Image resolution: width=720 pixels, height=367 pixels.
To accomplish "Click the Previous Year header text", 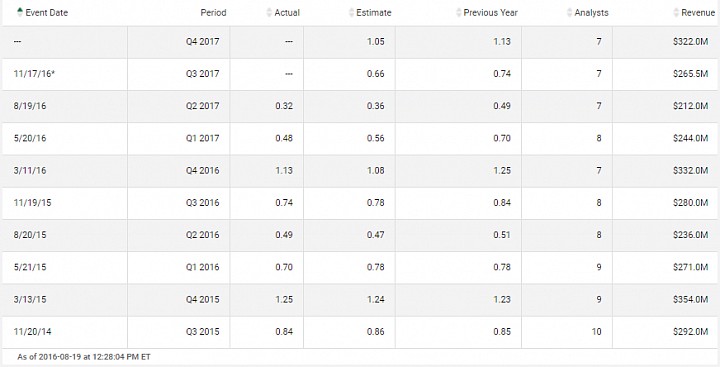I will pyautogui.click(x=490, y=13).
